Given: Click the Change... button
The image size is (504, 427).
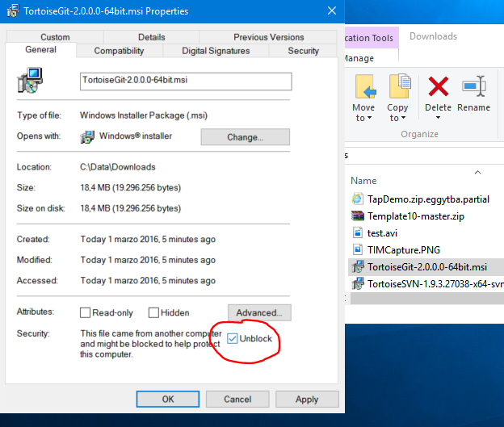Looking at the screenshot, I should tap(245, 137).
